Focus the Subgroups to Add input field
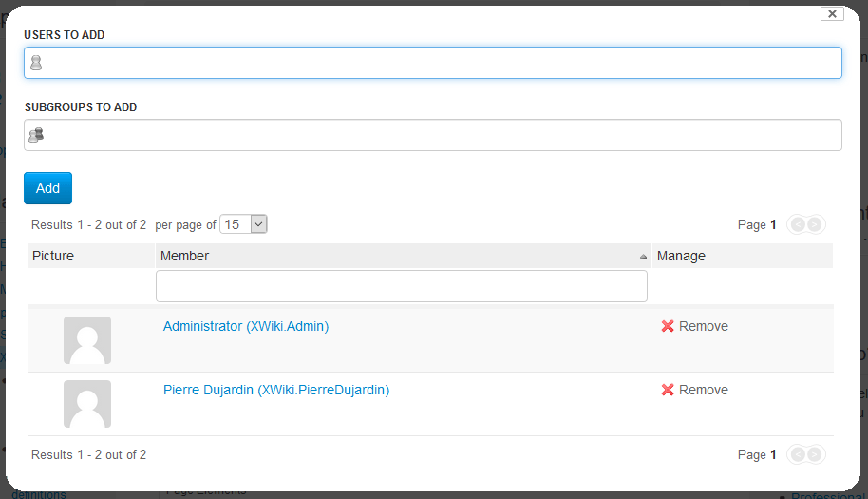868x499 pixels. pyautogui.click(x=433, y=135)
